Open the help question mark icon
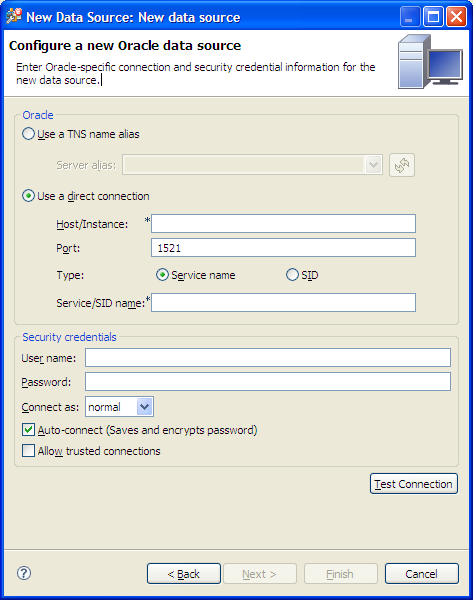 pyautogui.click(x=24, y=573)
